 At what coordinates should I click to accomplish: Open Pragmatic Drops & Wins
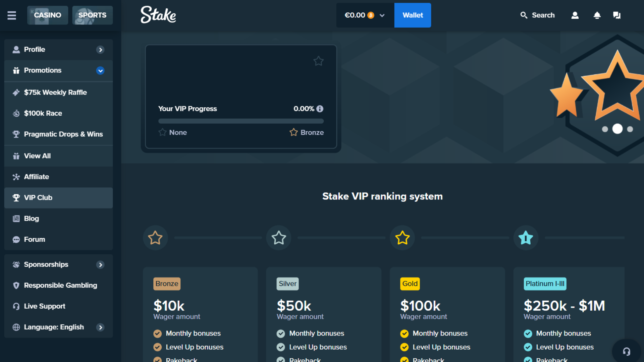point(58,134)
